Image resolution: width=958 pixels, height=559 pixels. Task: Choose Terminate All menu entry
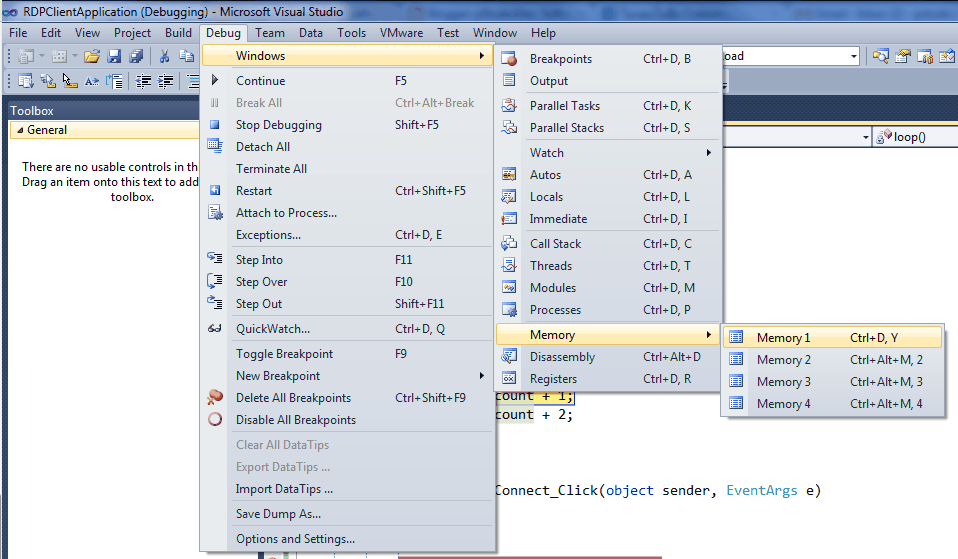(x=346, y=169)
